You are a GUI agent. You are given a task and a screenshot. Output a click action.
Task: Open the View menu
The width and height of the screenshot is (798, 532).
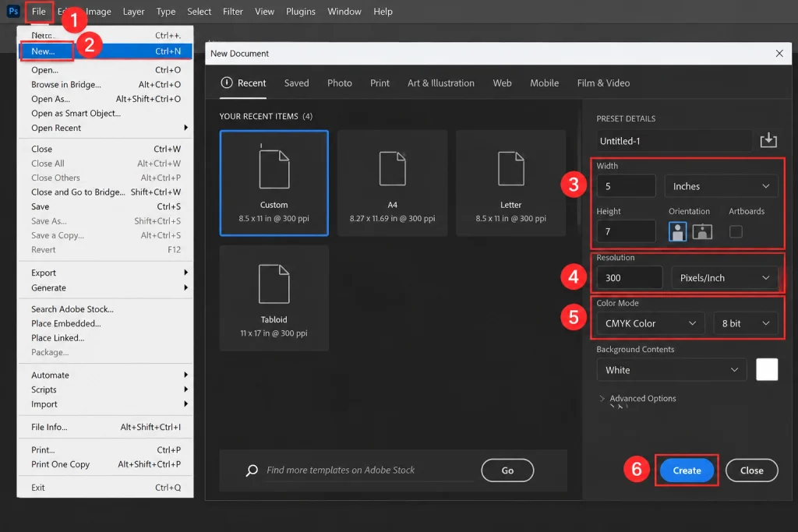pyautogui.click(x=264, y=11)
